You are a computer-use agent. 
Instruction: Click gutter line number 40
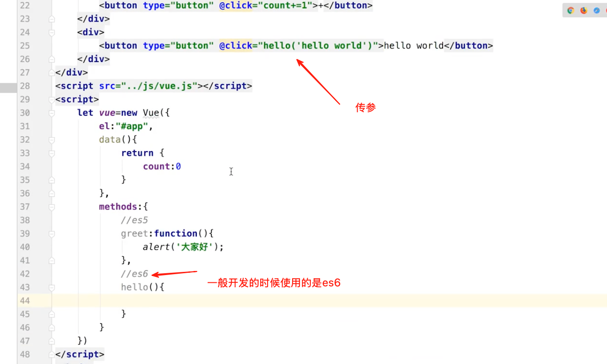pos(25,247)
